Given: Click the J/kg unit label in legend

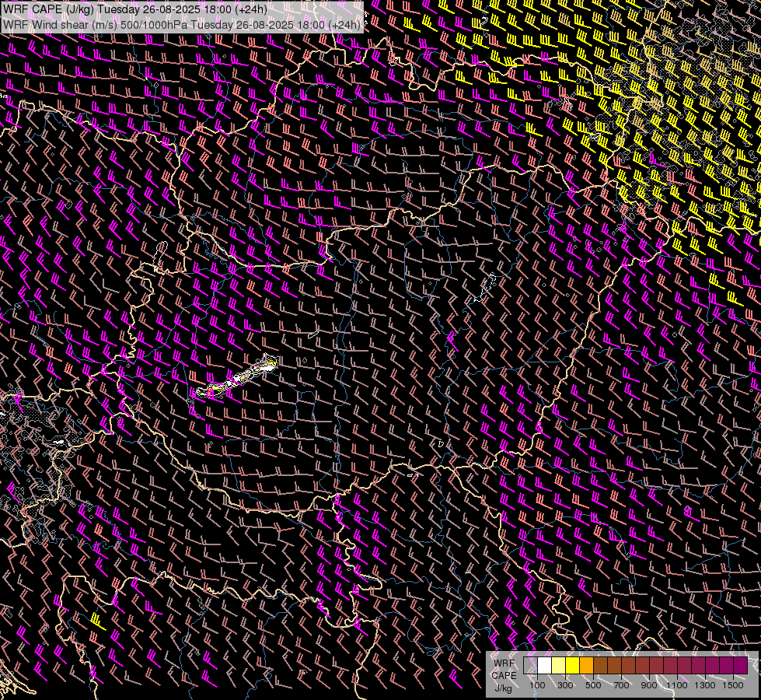Looking at the screenshot, I should (504, 688).
